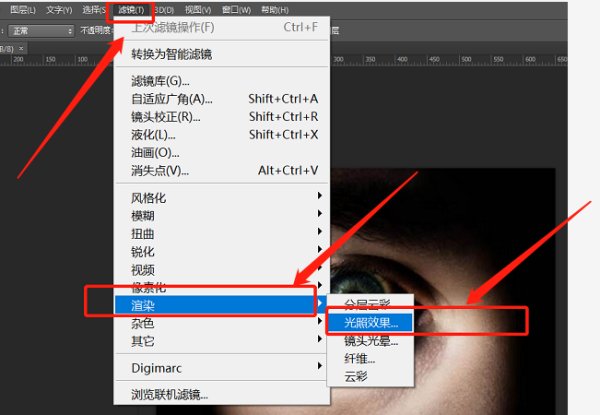Open 油画(O)... filter

(x=222, y=153)
